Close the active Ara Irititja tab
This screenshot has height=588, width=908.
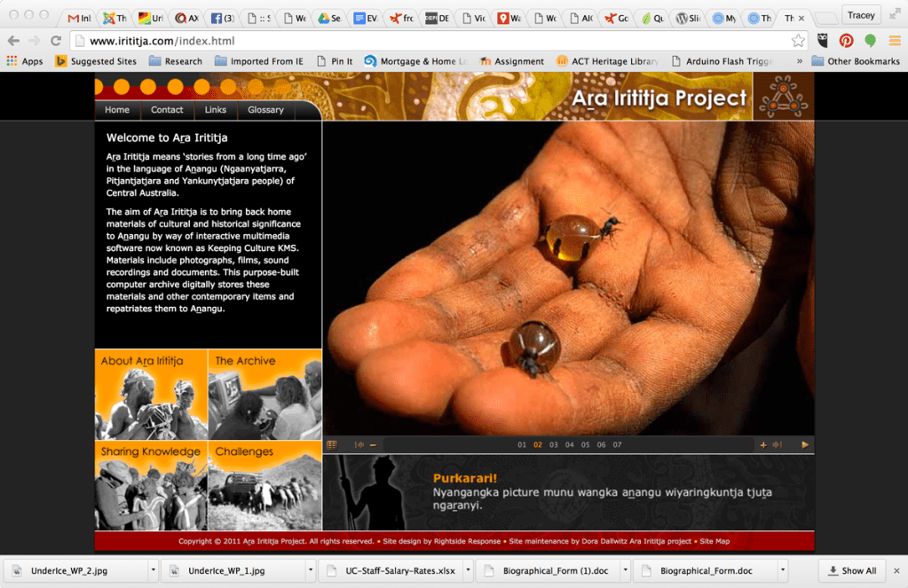[801, 19]
